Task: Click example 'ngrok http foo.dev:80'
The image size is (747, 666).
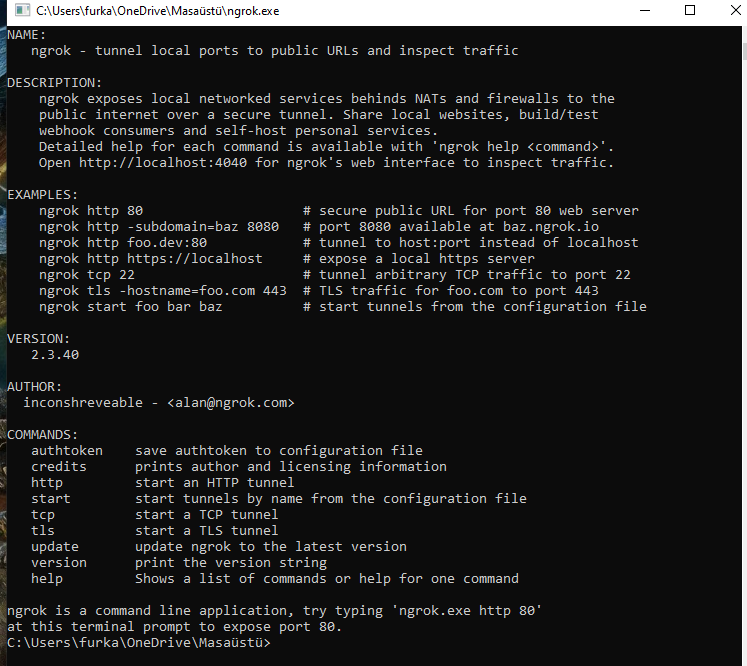Action: click(x=123, y=243)
